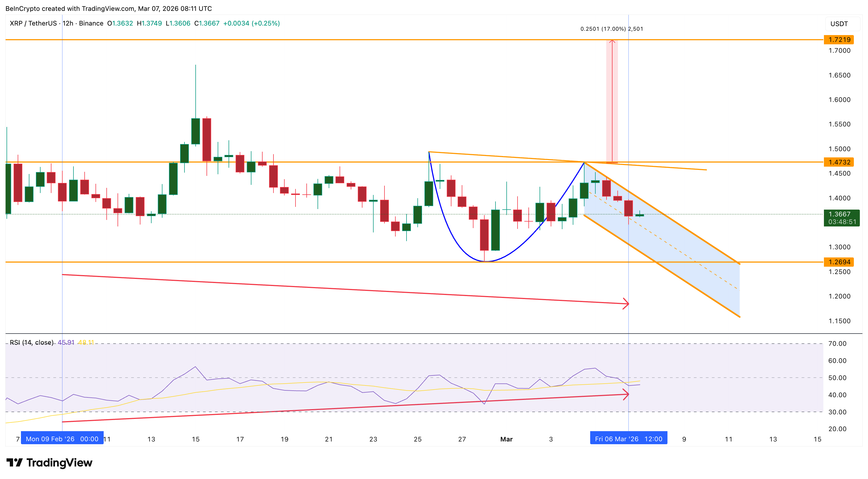Click the TradingView logo icon
This screenshot has width=868, height=479.
tap(14, 462)
